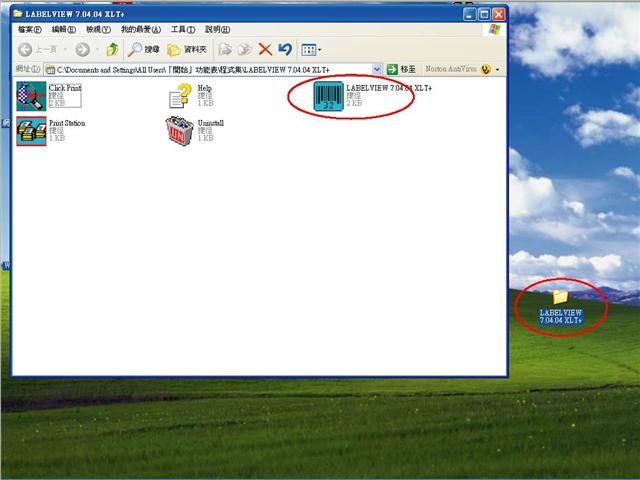Click the Norton AntiVirus toolbar icon

(x=486, y=69)
